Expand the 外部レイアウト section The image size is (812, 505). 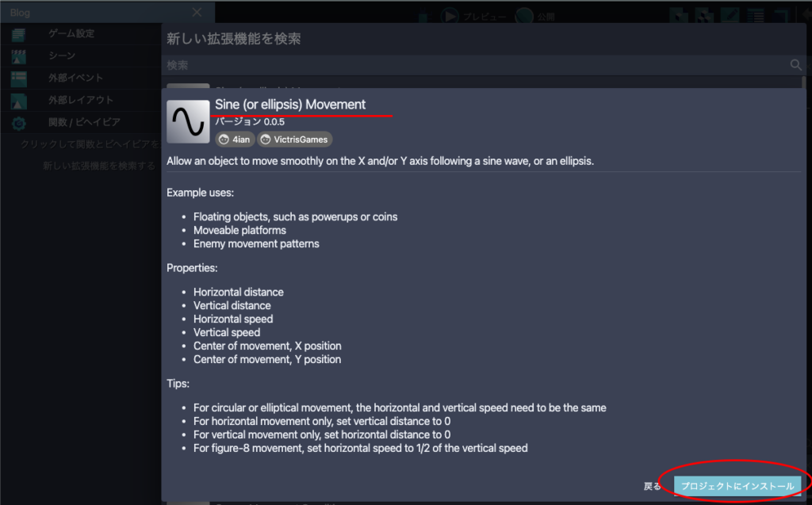click(81, 101)
